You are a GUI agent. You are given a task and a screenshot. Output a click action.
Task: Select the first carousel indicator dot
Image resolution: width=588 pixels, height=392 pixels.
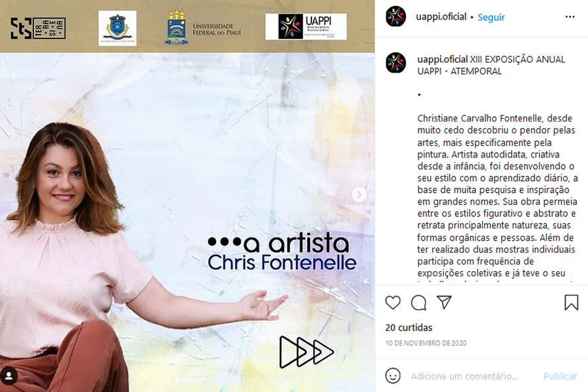177,381
